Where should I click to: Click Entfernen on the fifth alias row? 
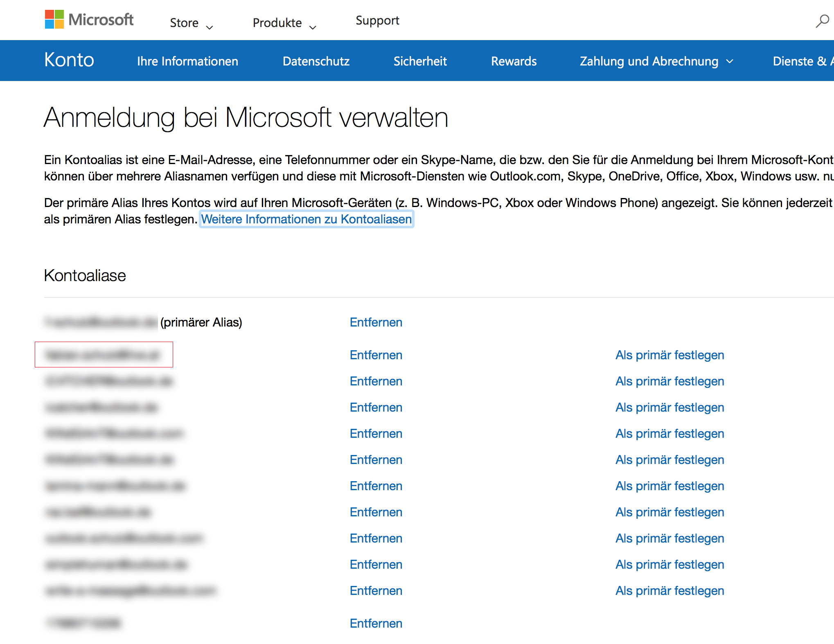pos(376,434)
